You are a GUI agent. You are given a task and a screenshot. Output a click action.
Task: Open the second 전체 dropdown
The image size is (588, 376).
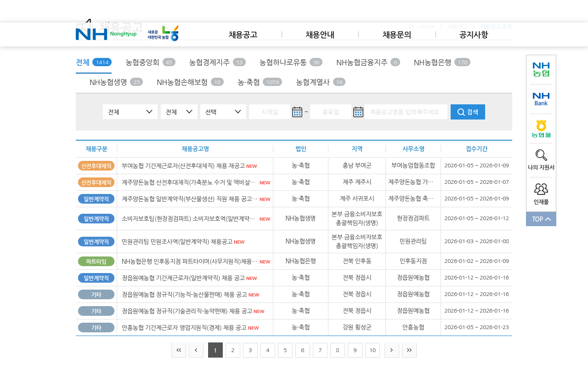pyautogui.click(x=179, y=112)
